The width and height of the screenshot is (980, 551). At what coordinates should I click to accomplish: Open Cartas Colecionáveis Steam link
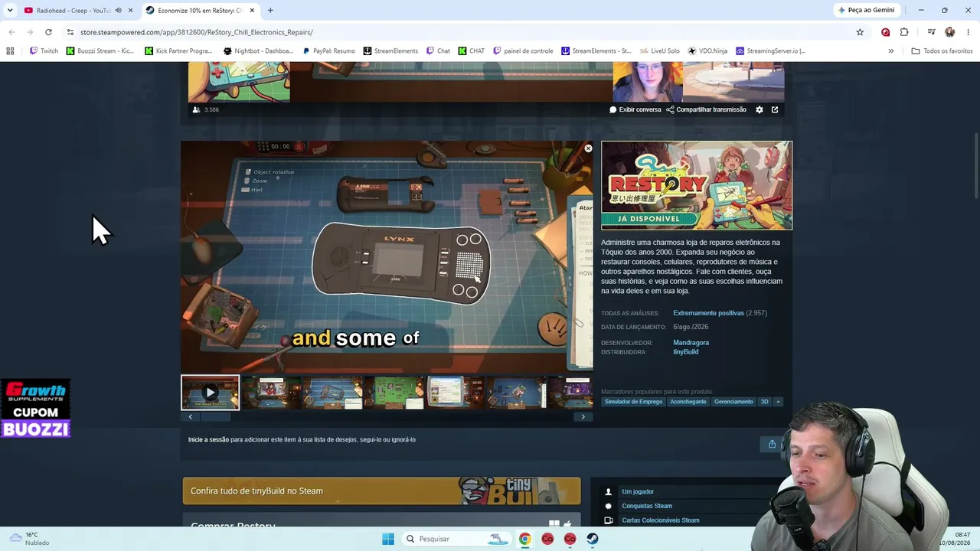click(660, 520)
